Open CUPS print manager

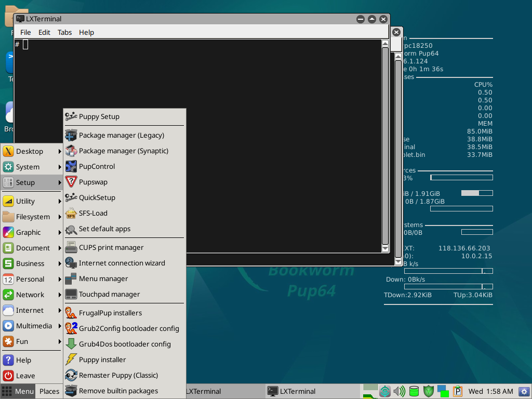(125, 247)
